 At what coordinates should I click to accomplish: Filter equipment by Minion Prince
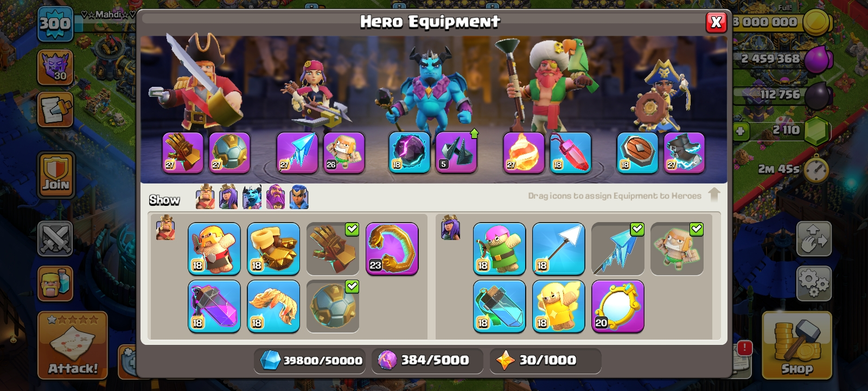(252, 197)
